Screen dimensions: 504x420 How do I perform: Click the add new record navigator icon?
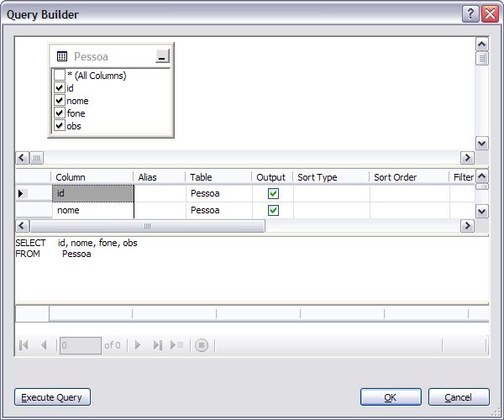[176, 345]
